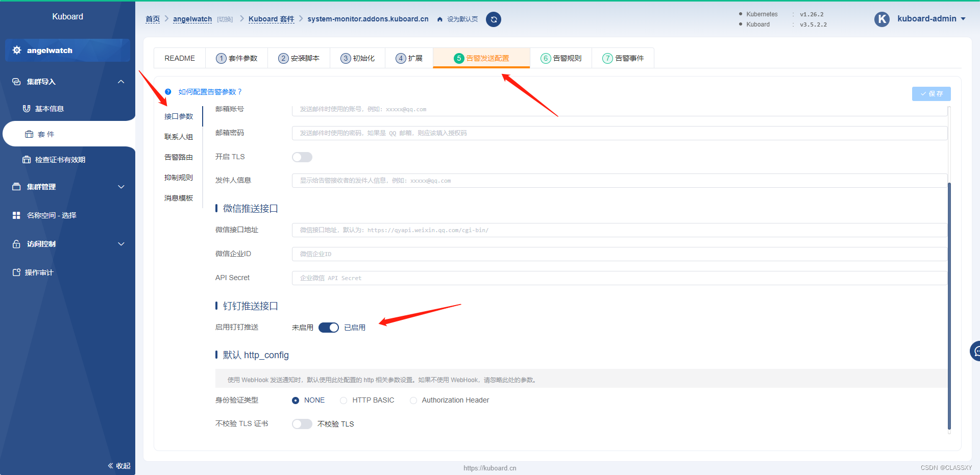Open the chat support bubble at right edge

pos(975,351)
